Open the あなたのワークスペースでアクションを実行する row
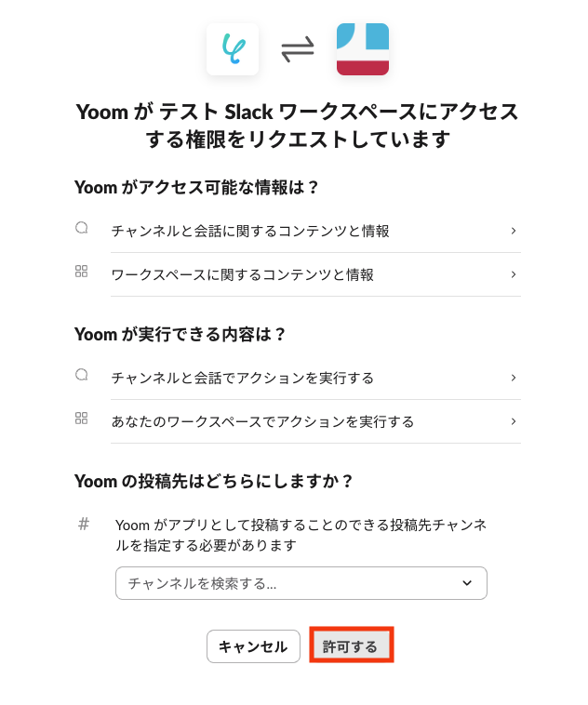Image resolution: width=588 pixels, height=705 pixels. (x=262, y=421)
